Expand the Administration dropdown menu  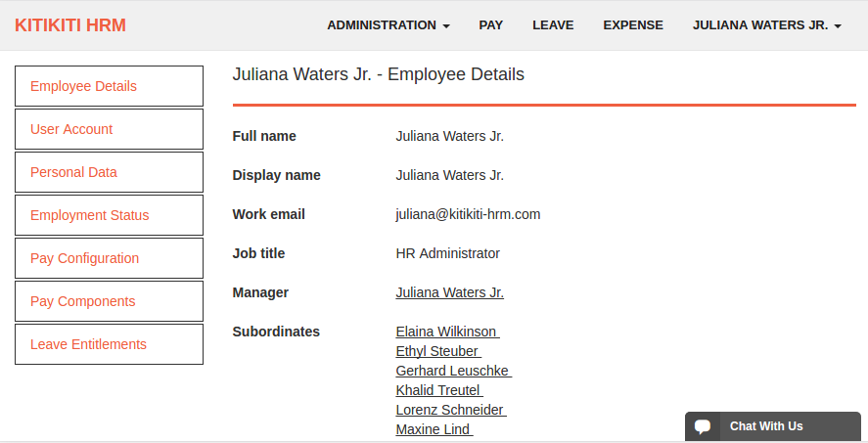point(388,25)
